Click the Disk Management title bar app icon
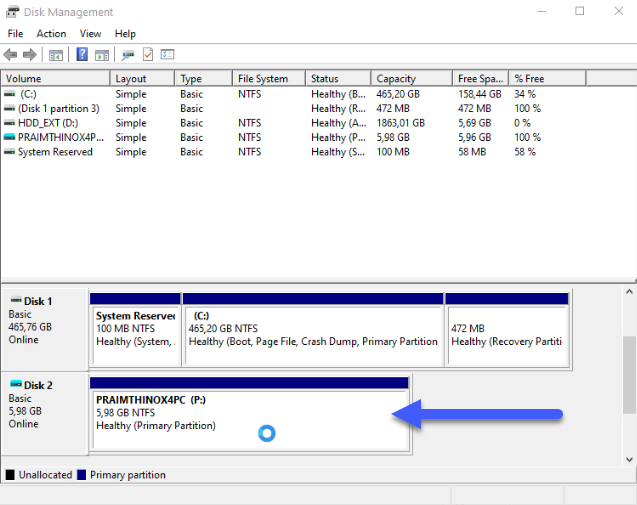This screenshot has width=637, height=505. (13, 12)
